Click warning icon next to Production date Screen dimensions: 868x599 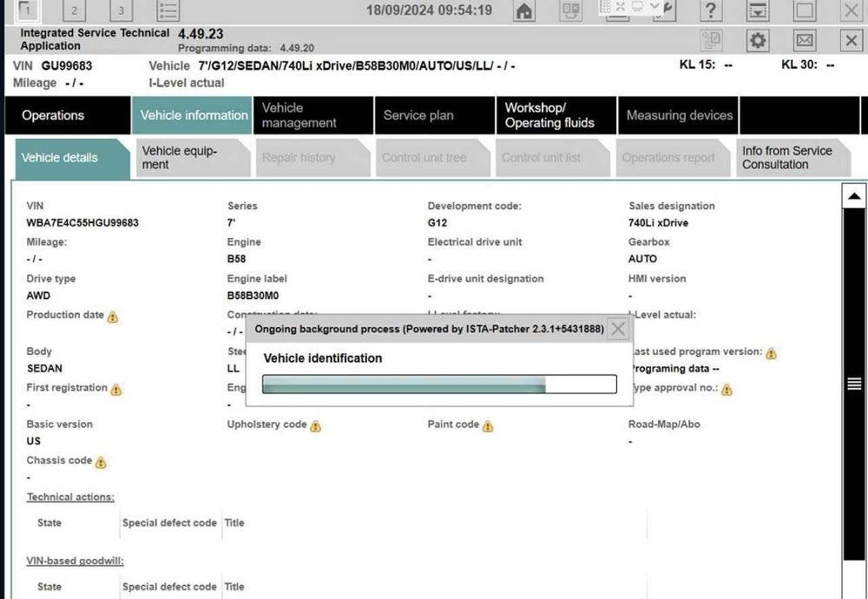point(113,317)
